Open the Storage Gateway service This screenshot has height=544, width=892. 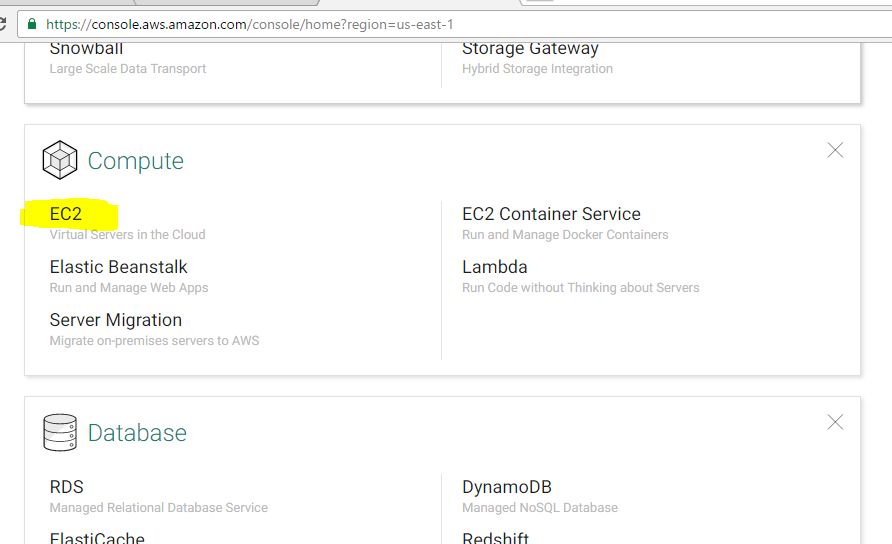(x=530, y=50)
